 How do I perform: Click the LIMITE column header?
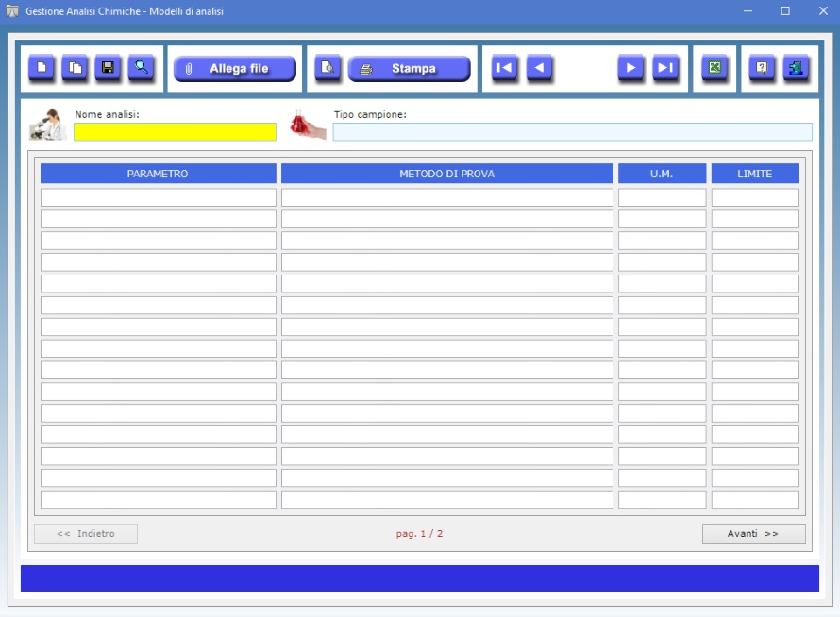(755, 174)
